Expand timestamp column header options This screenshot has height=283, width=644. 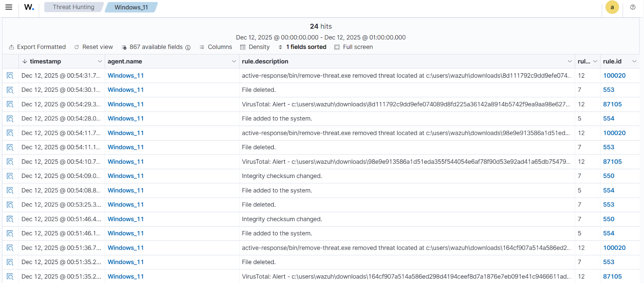(x=99, y=62)
